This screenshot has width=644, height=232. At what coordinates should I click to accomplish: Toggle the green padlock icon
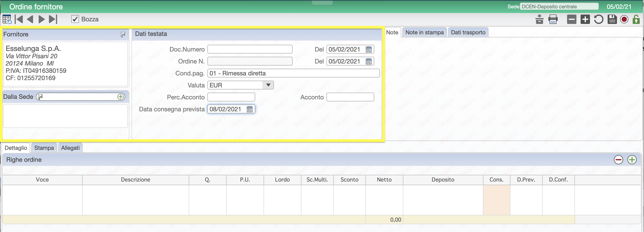click(636, 19)
